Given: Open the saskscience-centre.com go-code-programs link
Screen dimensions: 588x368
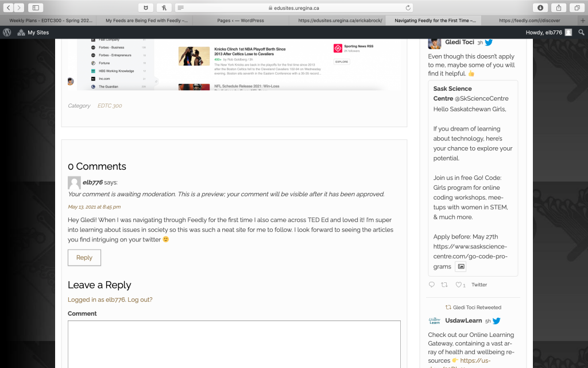Looking at the screenshot, I should 470,256.
